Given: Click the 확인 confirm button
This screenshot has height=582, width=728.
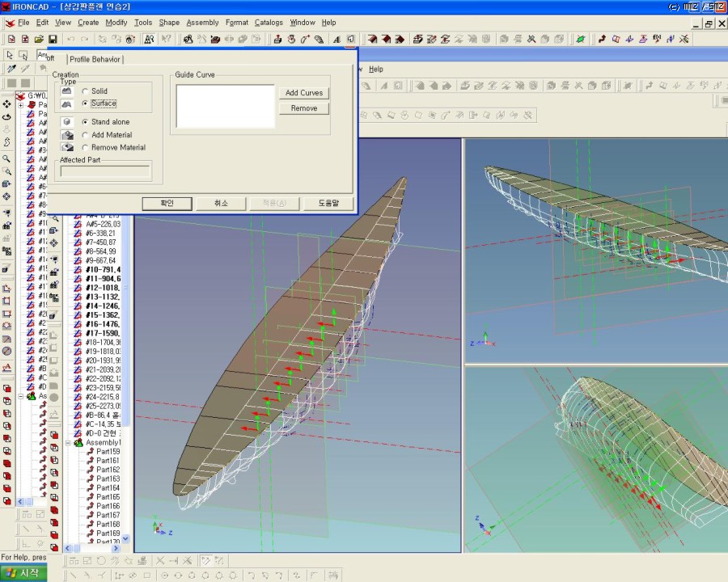Looking at the screenshot, I should pyautogui.click(x=167, y=203).
